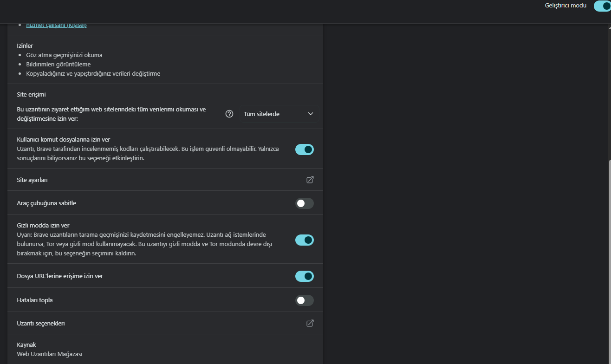This screenshot has height=364, width=611.
Task: Click the Uzantı seçenekleri label
Action: click(x=41, y=323)
